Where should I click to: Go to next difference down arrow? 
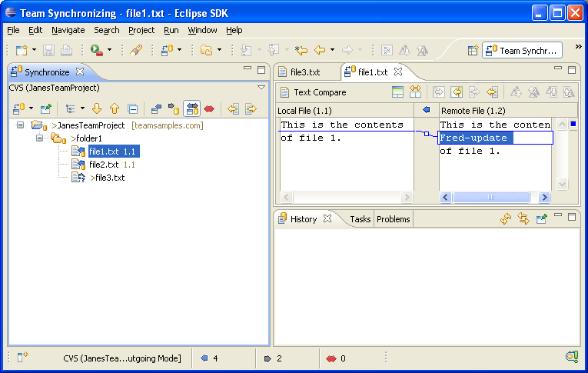(x=97, y=108)
